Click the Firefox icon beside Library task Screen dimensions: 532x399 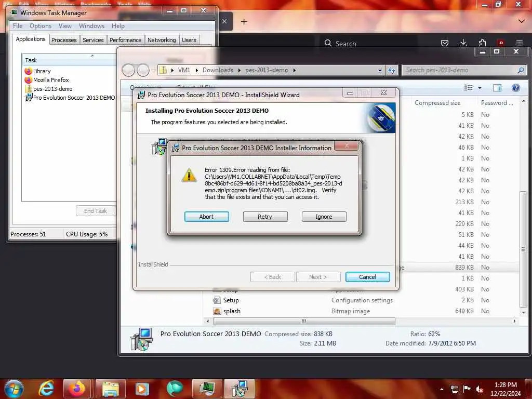pos(28,71)
